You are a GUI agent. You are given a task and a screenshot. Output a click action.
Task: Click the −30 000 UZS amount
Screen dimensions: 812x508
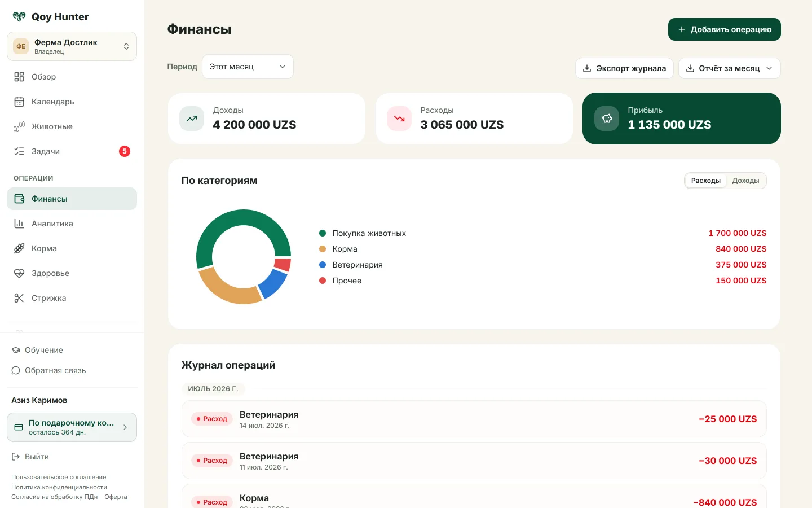(x=728, y=461)
